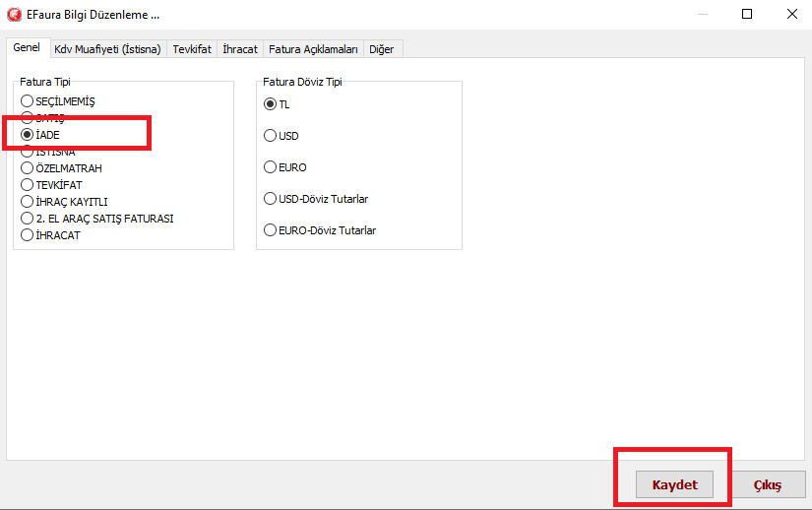This screenshot has width=812, height=510.
Task: Click the Çıkış button to exit
Action: (767, 485)
